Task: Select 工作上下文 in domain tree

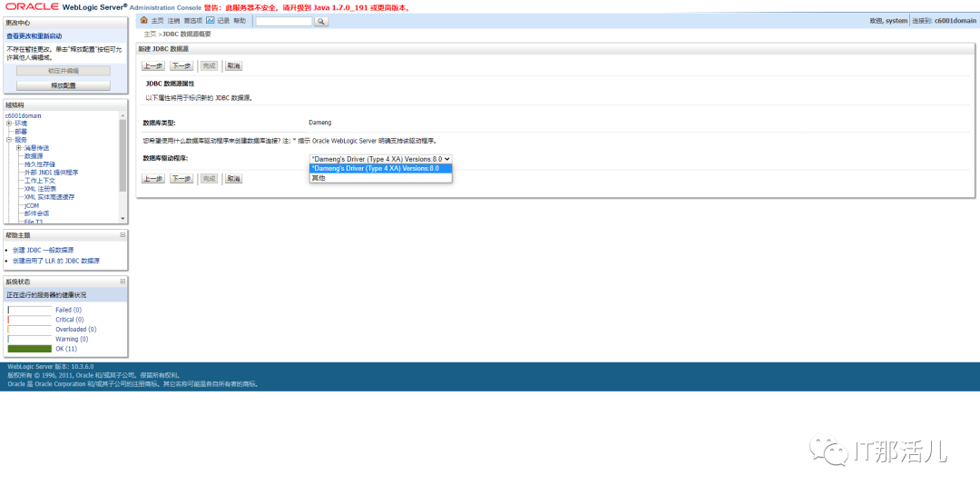Action: pos(40,180)
